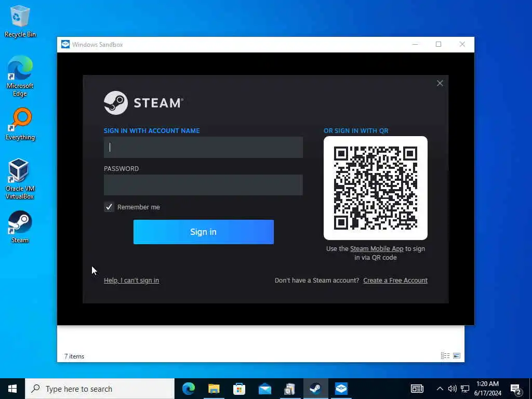Open network status tray icon

[465, 389]
